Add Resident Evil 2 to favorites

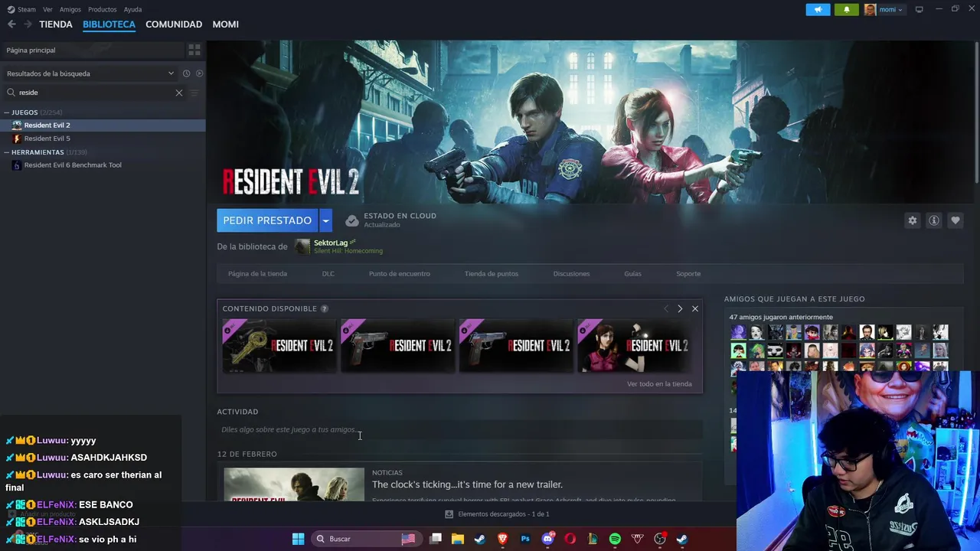coord(955,220)
